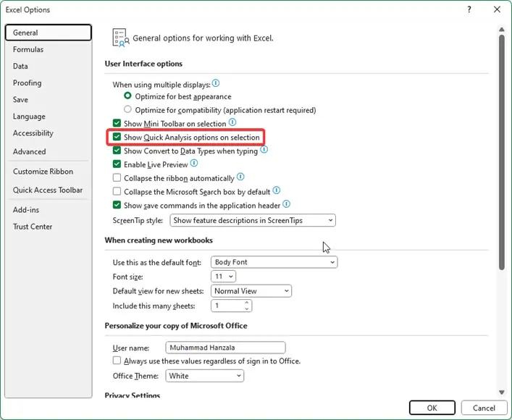Open Default view for new sheets dropdown
This screenshot has height=420, width=512.
click(251, 291)
